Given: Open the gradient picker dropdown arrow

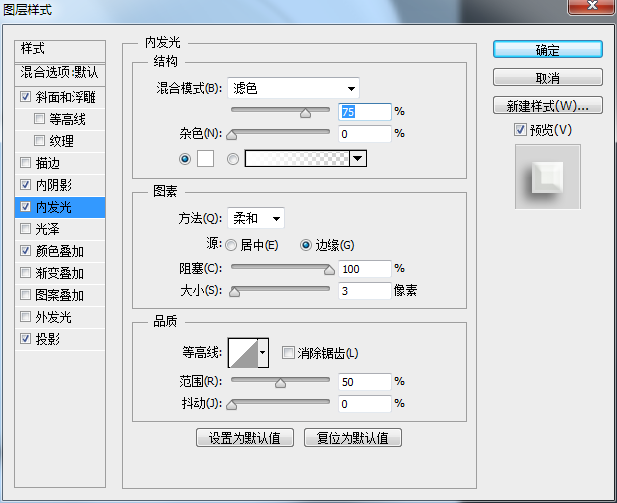Looking at the screenshot, I should [x=358, y=159].
